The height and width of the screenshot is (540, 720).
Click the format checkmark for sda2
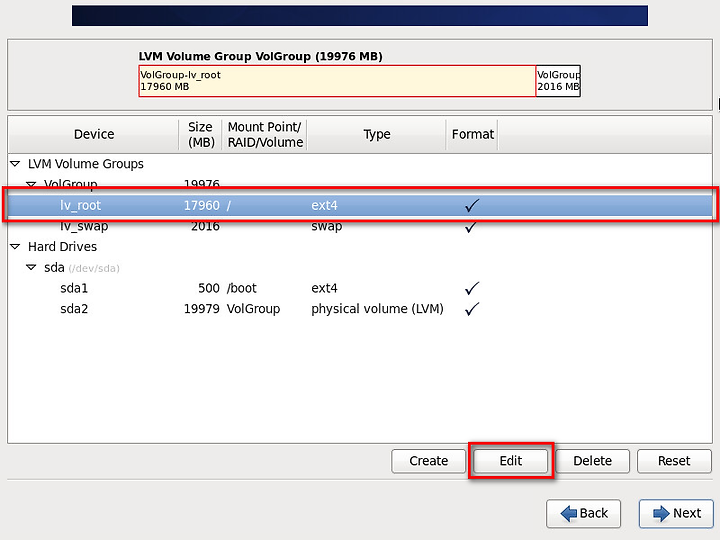472,309
